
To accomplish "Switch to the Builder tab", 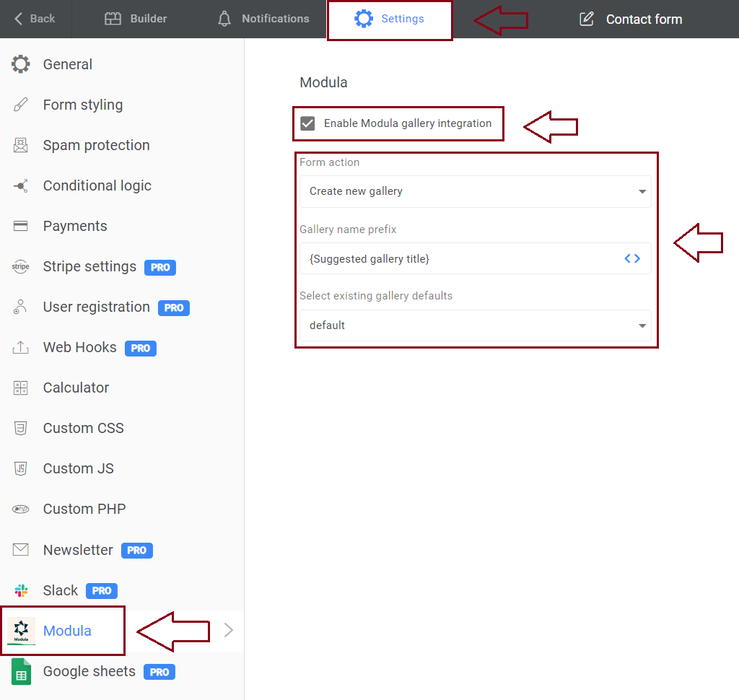I will [x=136, y=19].
